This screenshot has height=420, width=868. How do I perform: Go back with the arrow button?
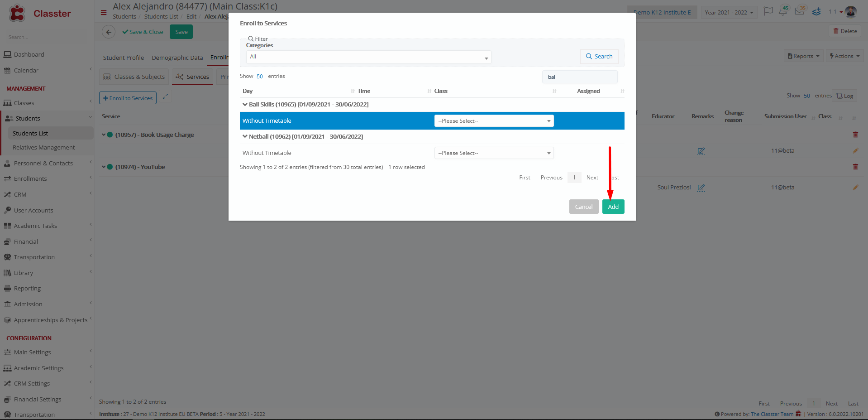109,32
